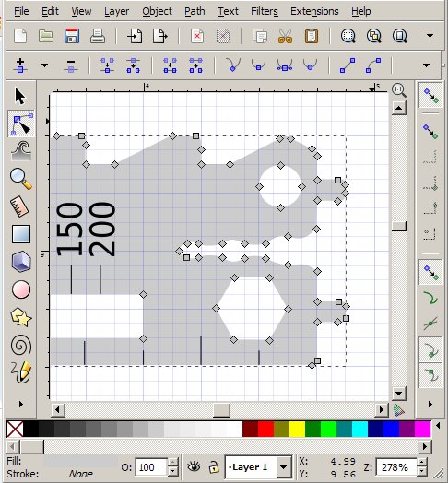
Task: Select the Star polygon tool
Action: coord(21,317)
